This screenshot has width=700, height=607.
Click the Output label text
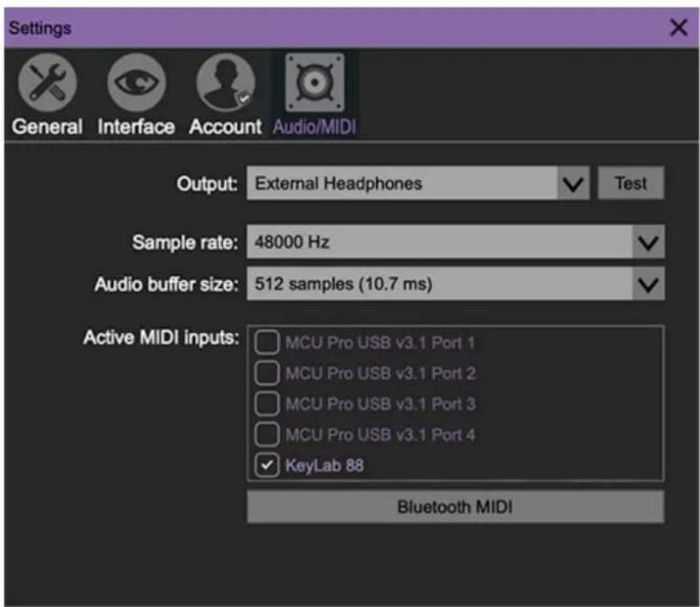pos(207,184)
